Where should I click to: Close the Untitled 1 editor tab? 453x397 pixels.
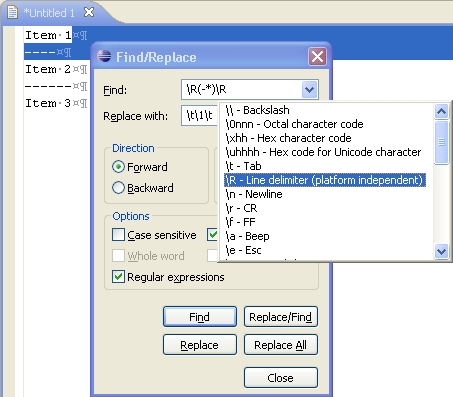coord(89,13)
